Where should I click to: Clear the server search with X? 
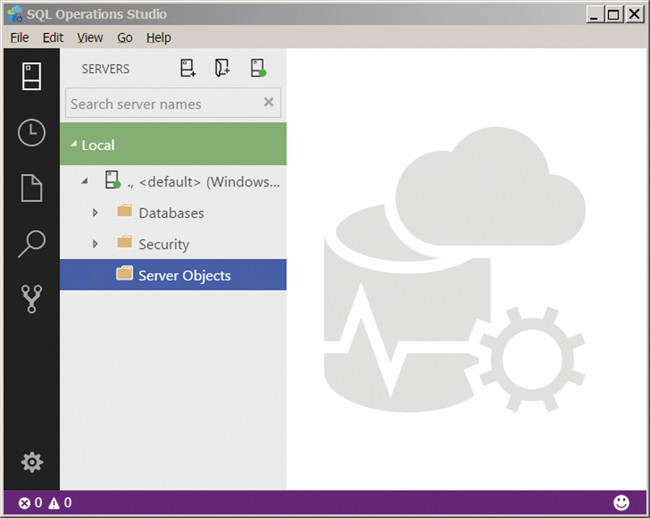(269, 102)
